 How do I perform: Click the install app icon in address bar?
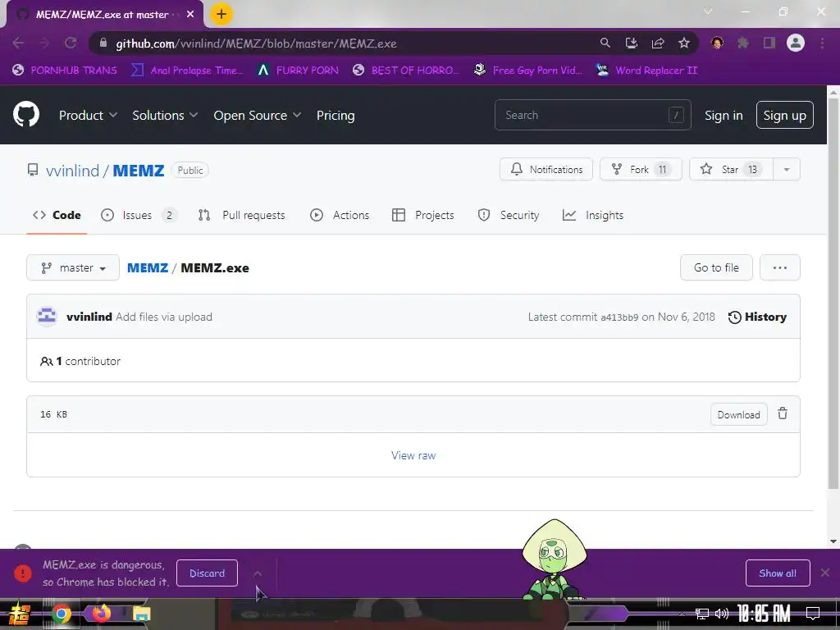pos(631,43)
